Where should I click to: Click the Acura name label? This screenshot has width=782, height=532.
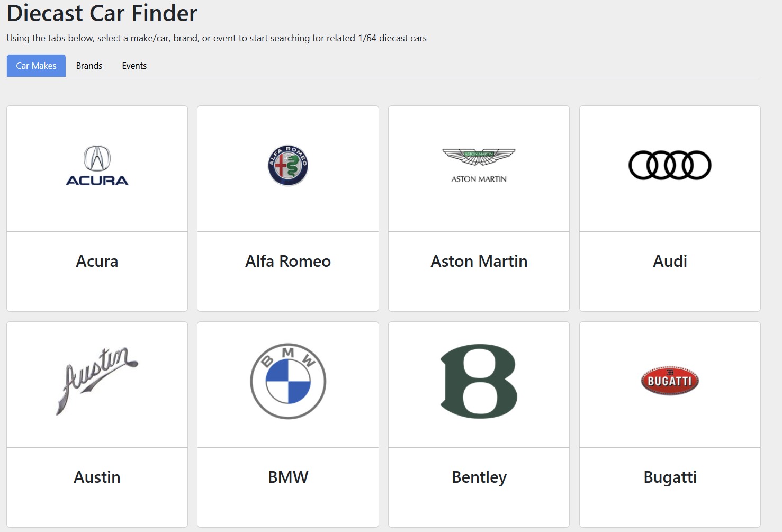coord(97,261)
